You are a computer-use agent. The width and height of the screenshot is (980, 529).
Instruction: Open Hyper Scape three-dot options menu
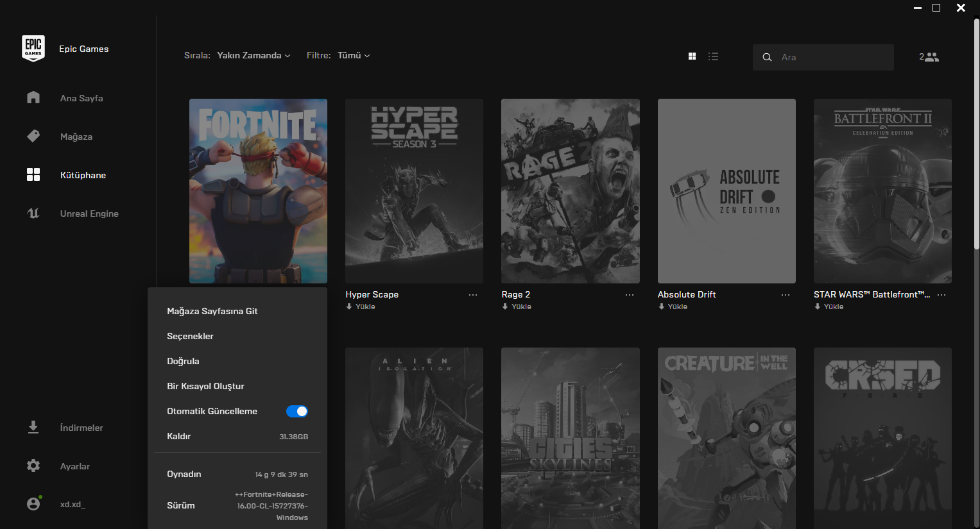pos(473,295)
